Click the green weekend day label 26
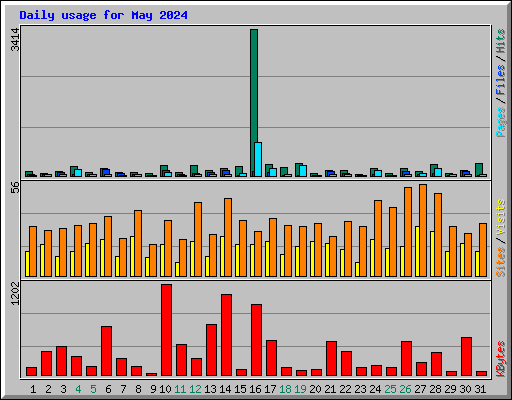The height and width of the screenshot is (400, 512). [x=405, y=389]
